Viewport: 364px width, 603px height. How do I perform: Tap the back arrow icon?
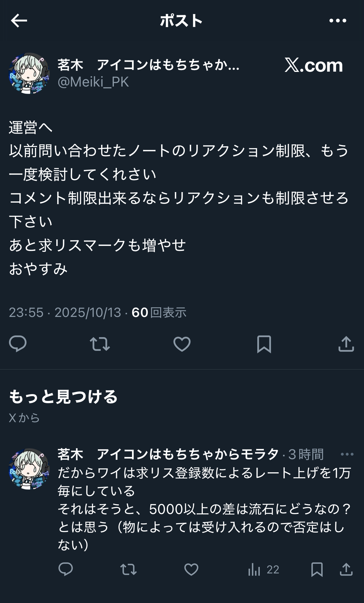[x=19, y=21]
